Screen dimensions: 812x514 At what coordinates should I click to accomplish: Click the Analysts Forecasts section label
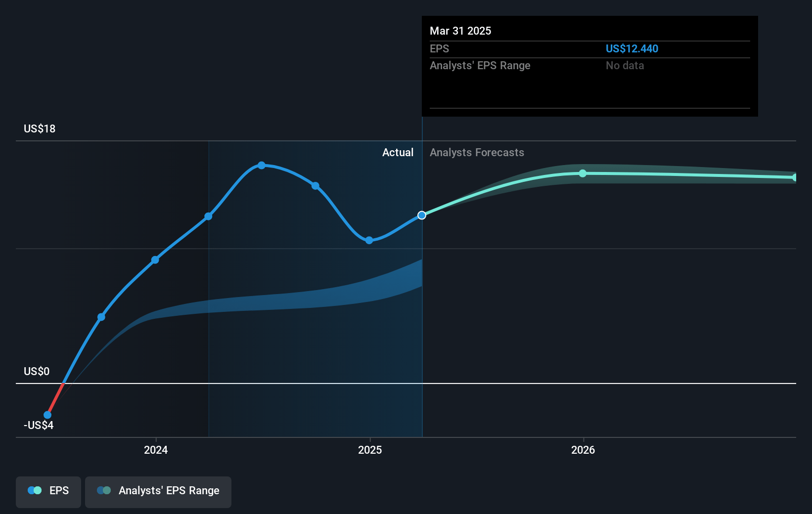pyautogui.click(x=477, y=152)
